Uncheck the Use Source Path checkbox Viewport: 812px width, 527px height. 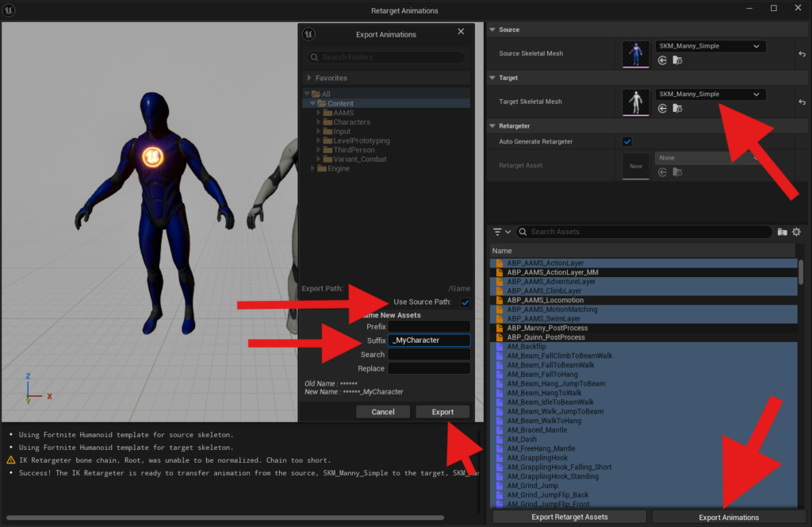465,302
